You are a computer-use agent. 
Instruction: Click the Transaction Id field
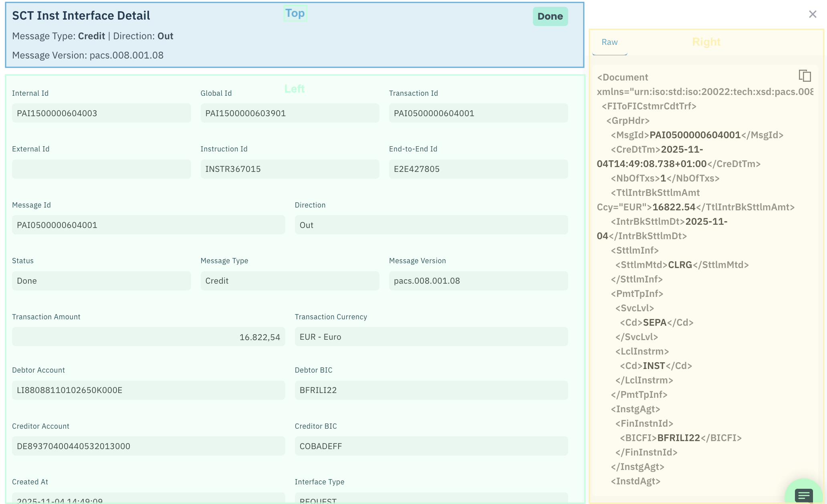tap(478, 113)
